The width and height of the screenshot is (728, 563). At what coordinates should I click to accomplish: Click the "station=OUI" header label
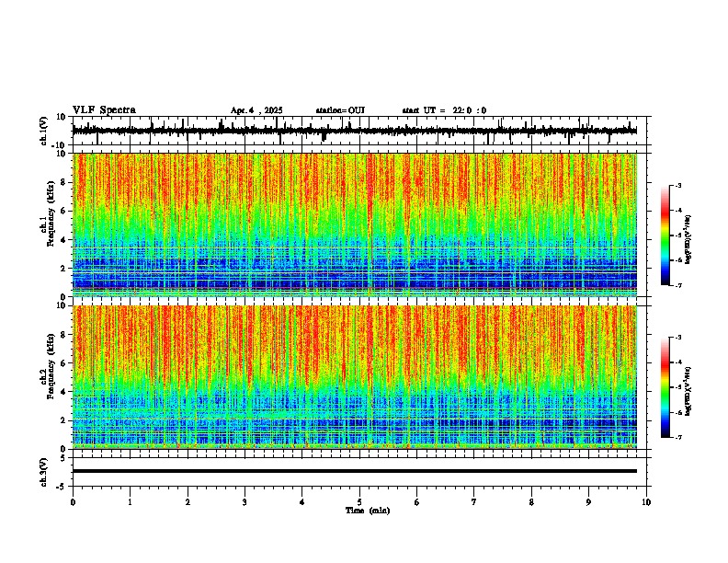pyautogui.click(x=340, y=110)
